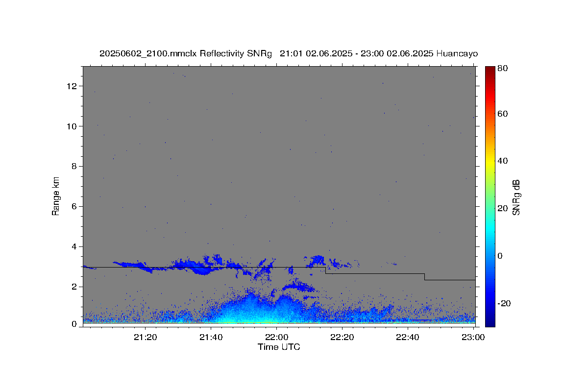588x392 pixels.
Task: Select the 21:40 time tick label
Action: [x=211, y=338]
